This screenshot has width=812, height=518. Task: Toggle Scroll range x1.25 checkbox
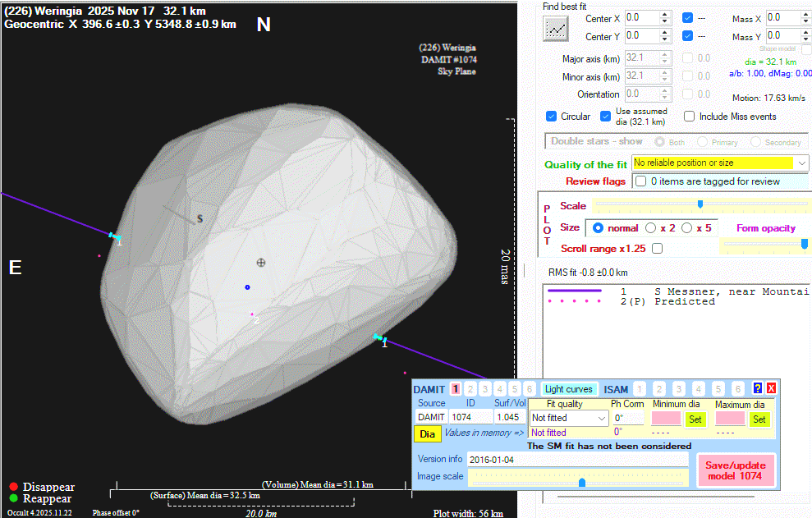point(657,248)
